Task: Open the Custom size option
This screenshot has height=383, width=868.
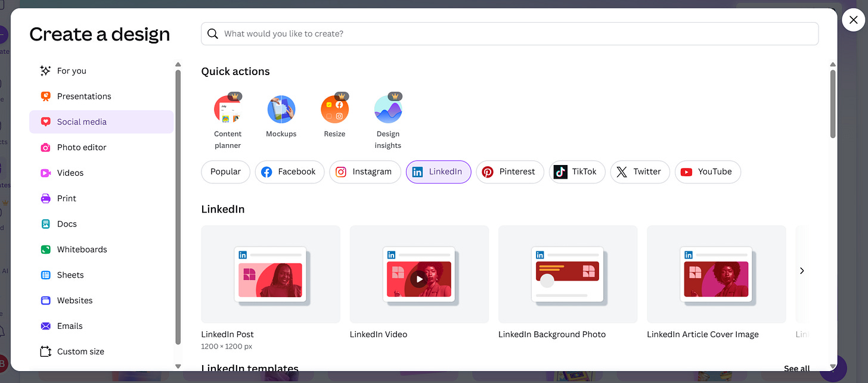Action: (x=101, y=351)
